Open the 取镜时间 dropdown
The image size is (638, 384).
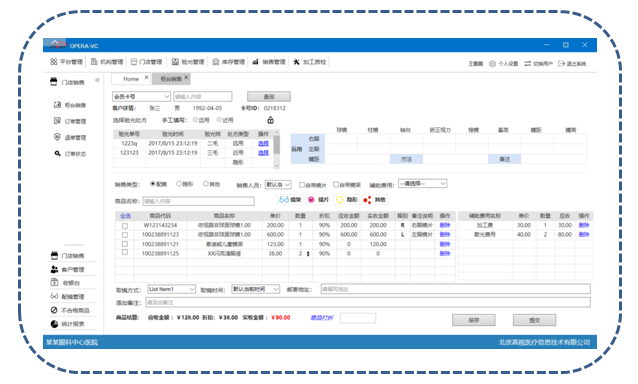coord(256,289)
